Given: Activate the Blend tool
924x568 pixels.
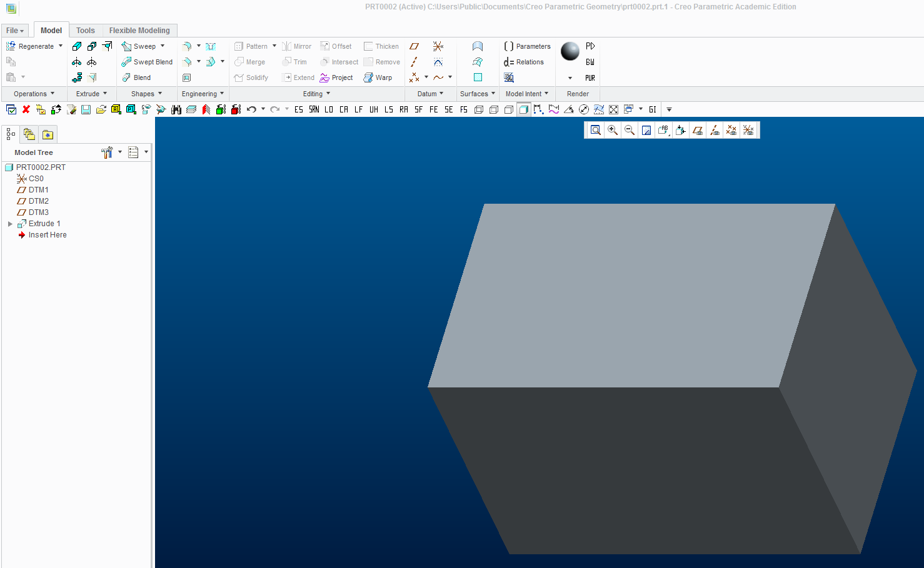Looking at the screenshot, I should coord(136,77).
